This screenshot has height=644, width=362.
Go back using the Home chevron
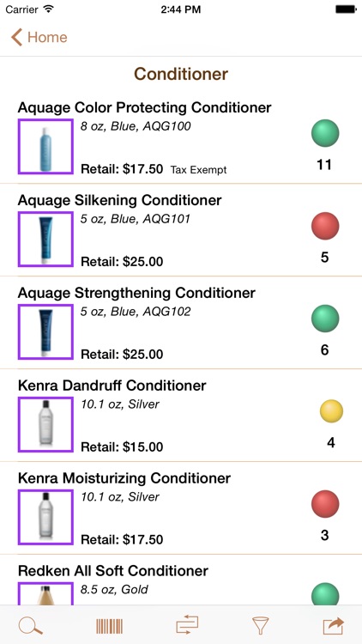(39, 37)
